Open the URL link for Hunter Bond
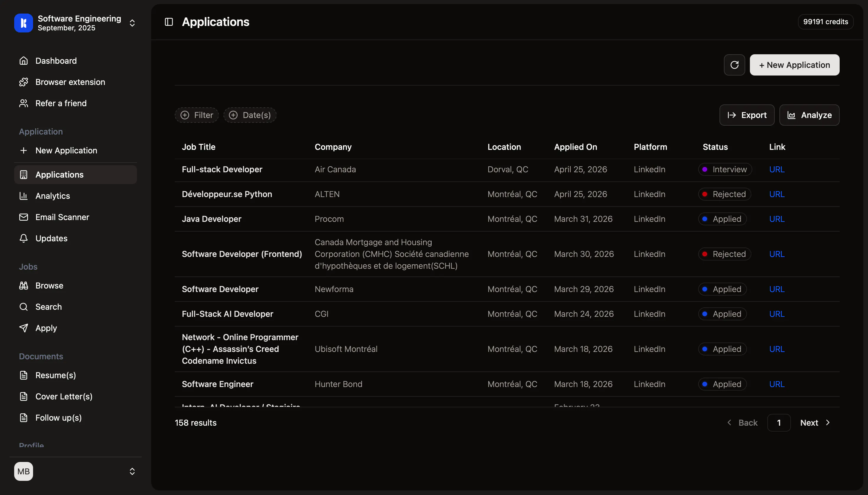The image size is (868, 495). [x=777, y=384]
